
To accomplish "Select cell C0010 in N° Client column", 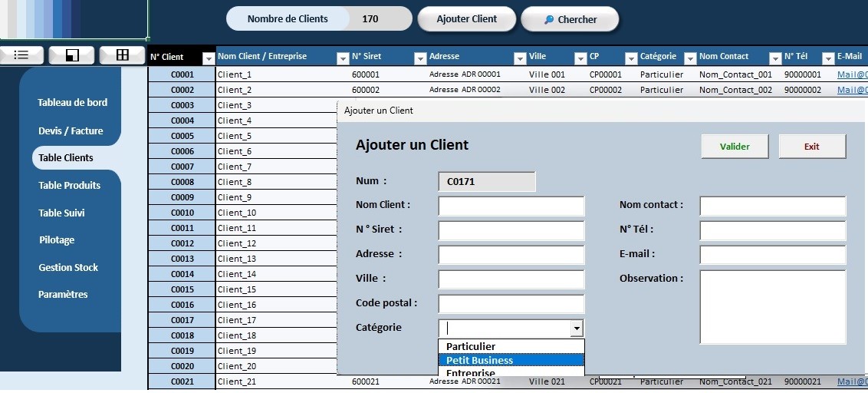I will pyautogui.click(x=182, y=213).
